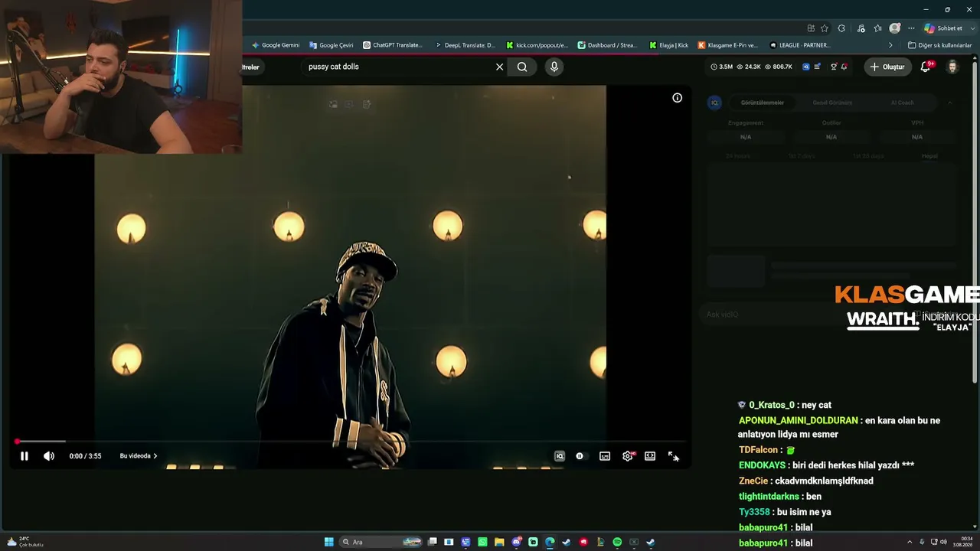Open the browser extensions puzzle icon
Image resolution: width=980 pixels, height=551 pixels.
(x=841, y=28)
